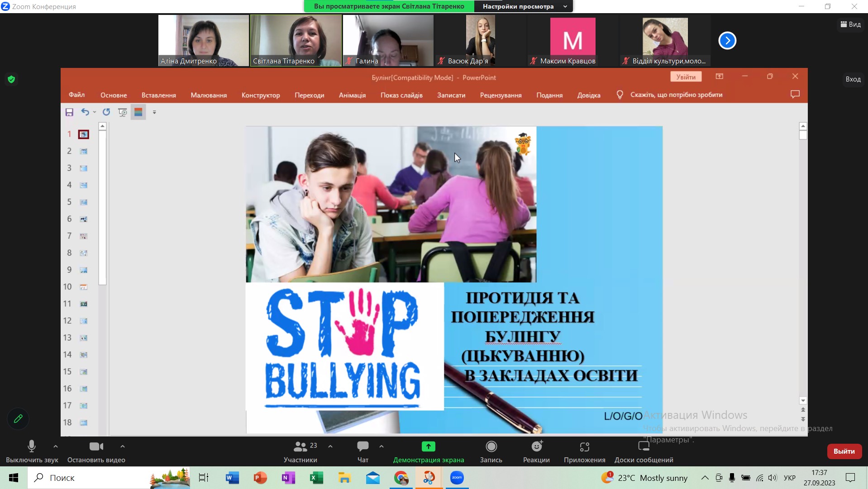
Task: Open Zoom encryption shield icon
Action: tap(11, 79)
